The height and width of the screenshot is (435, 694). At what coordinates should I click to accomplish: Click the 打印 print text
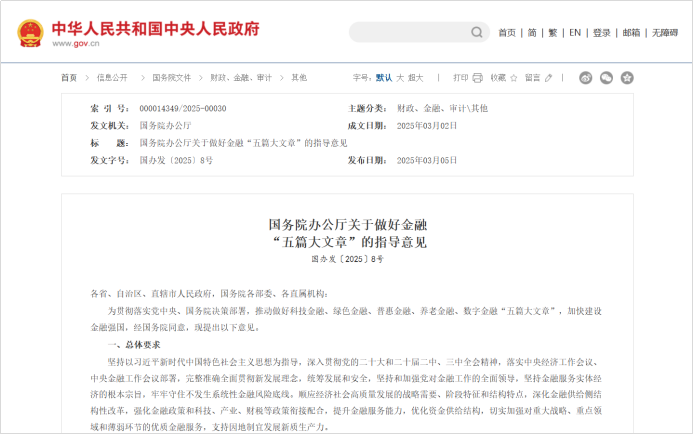point(461,78)
